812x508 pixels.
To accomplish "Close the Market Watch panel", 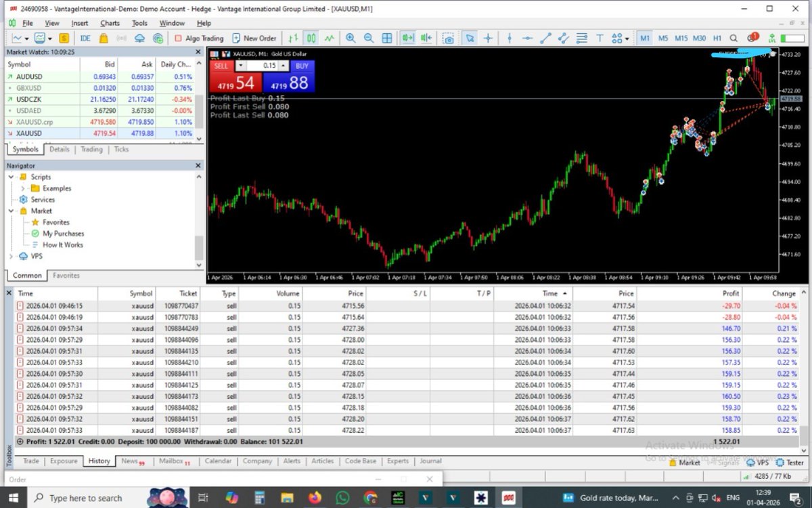I will pyautogui.click(x=198, y=51).
